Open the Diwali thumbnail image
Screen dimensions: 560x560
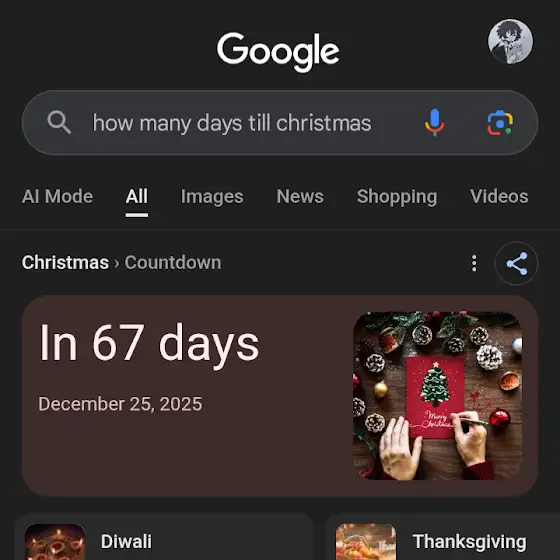pos(55,542)
